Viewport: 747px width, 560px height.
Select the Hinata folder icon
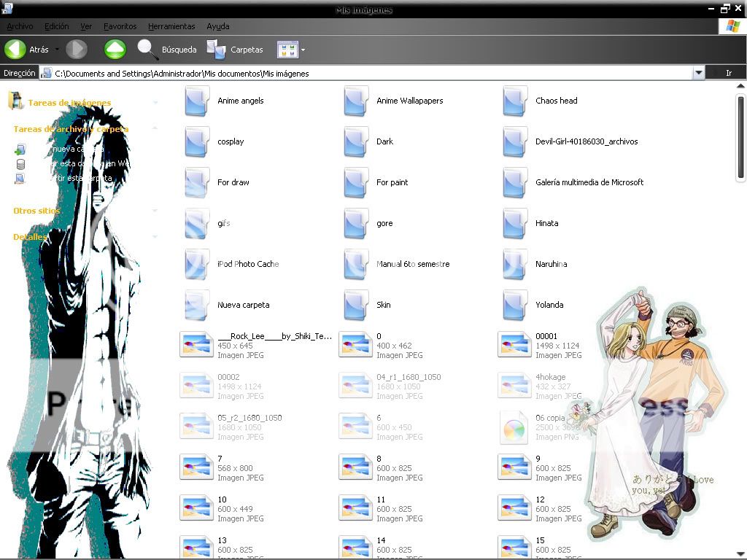[x=514, y=224]
